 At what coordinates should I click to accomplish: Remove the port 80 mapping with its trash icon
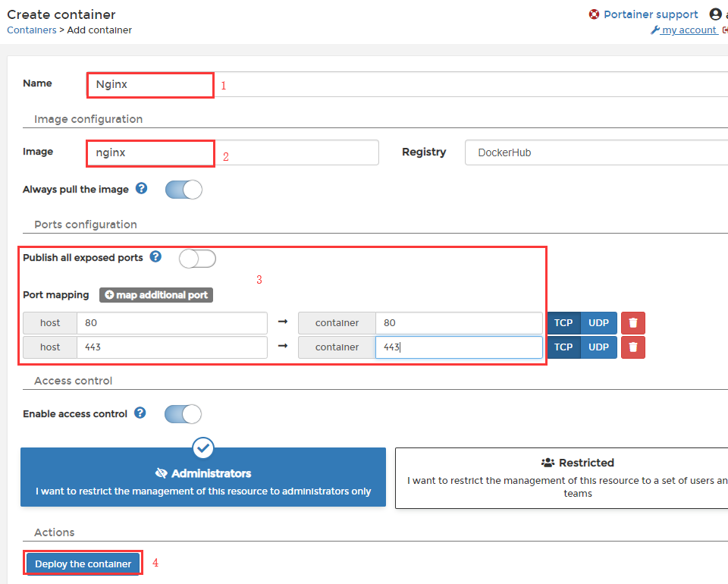[x=632, y=322]
